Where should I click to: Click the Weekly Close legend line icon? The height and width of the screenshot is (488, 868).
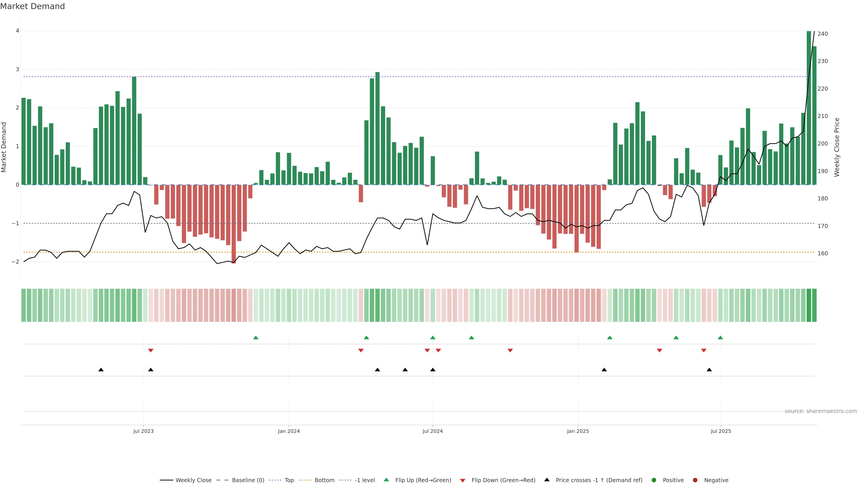point(166,480)
